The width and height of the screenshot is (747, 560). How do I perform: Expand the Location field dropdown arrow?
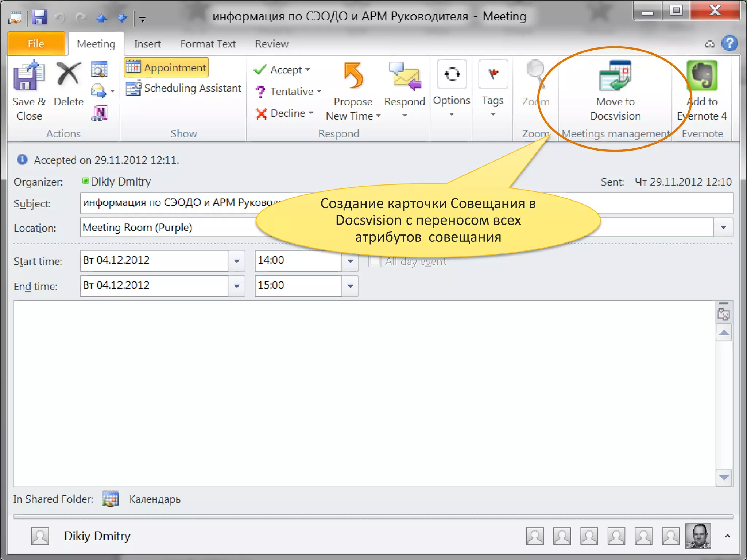point(723,227)
